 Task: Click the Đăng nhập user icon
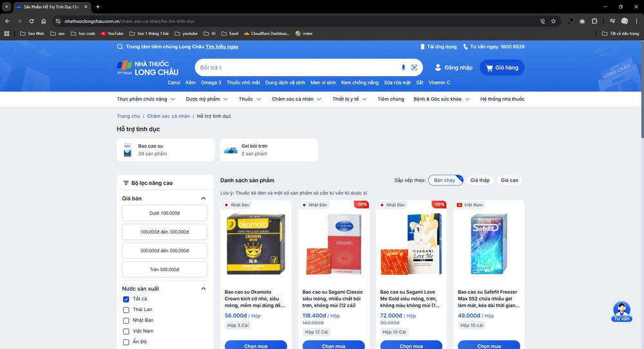pos(439,68)
